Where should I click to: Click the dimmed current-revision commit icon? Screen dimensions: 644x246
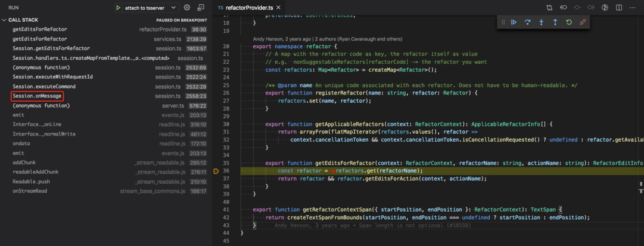pyautogui.click(x=577, y=8)
